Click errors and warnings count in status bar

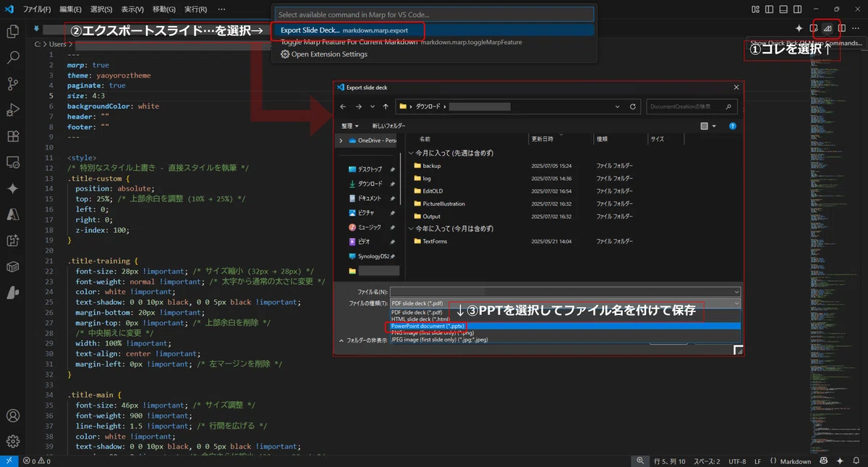(x=36, y=461)
